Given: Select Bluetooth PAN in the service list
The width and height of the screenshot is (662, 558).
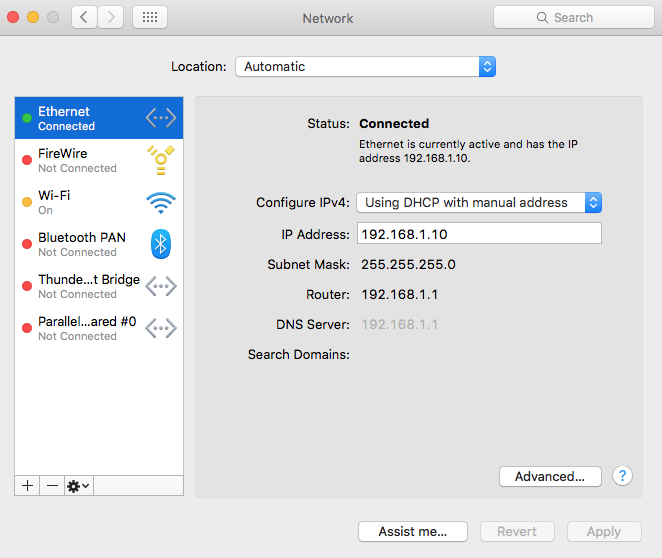Looking at the screenshot, I should [99, 244].
